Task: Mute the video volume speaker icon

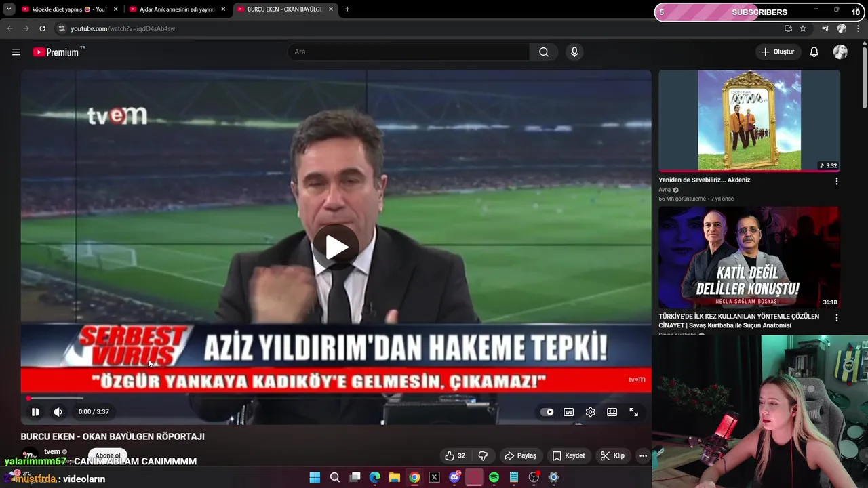Action: tap(58, 412)
